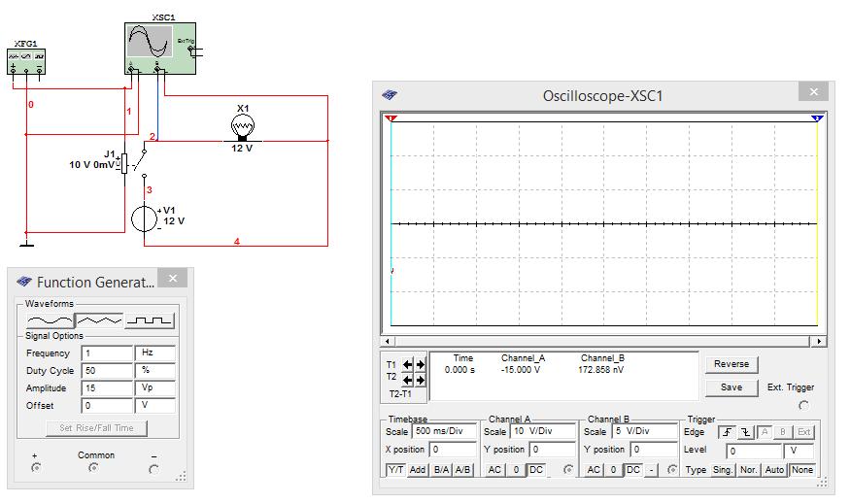Click the Set Rise/Fall Time button

96,428
